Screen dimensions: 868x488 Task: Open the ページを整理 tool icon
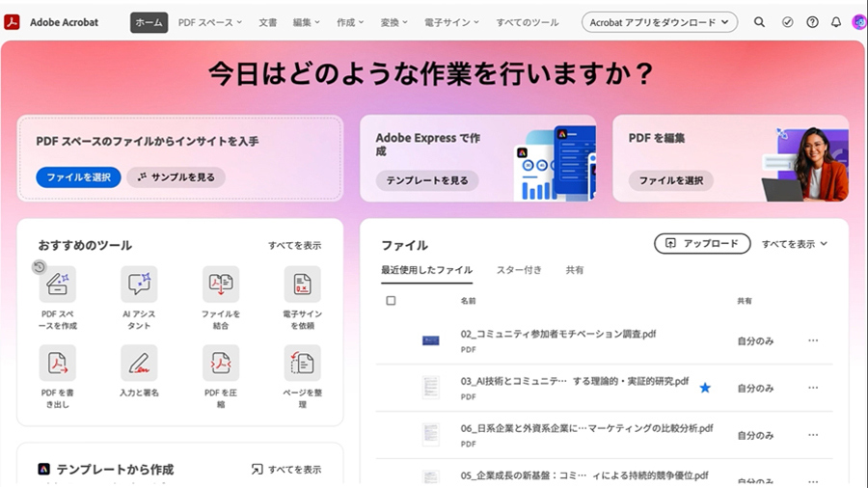pos(302,363)
